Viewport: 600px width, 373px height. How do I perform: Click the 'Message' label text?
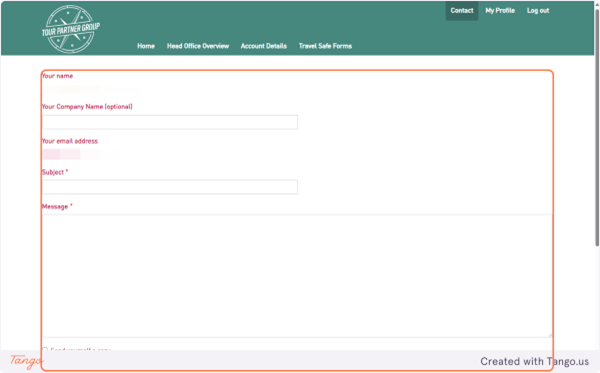55,207
